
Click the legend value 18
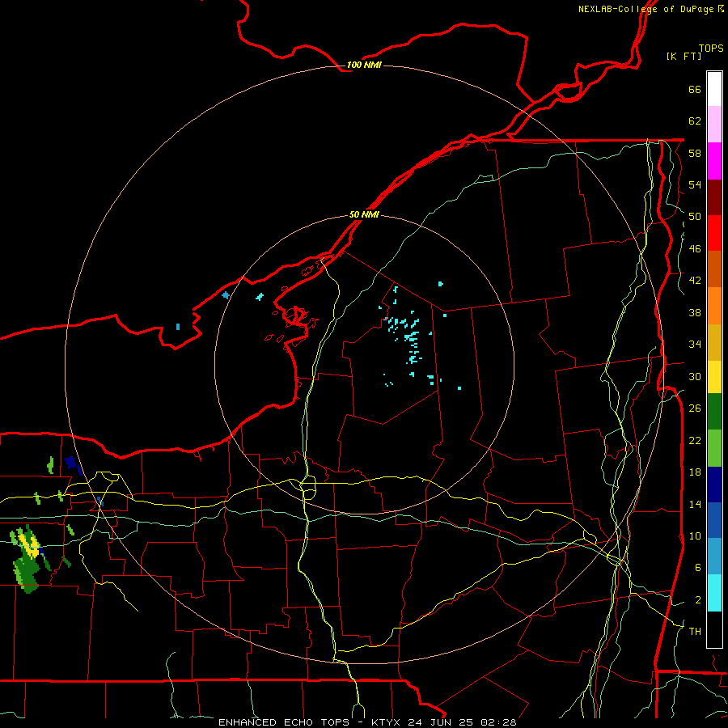pyautogui.click(x=695, y=472)
